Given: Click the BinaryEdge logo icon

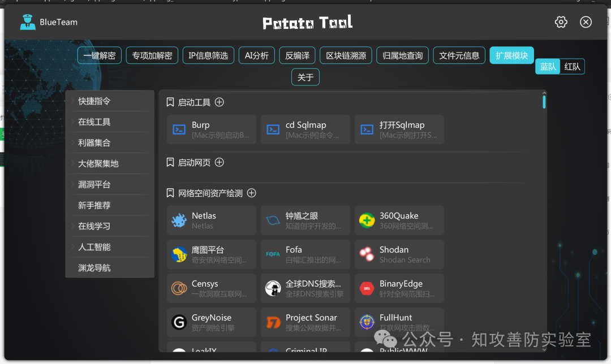Looking at the screenshot, I should [367, 288].
